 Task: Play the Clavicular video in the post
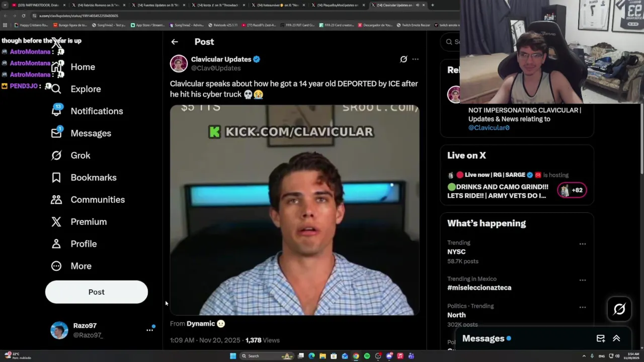[x=294, y=210]
